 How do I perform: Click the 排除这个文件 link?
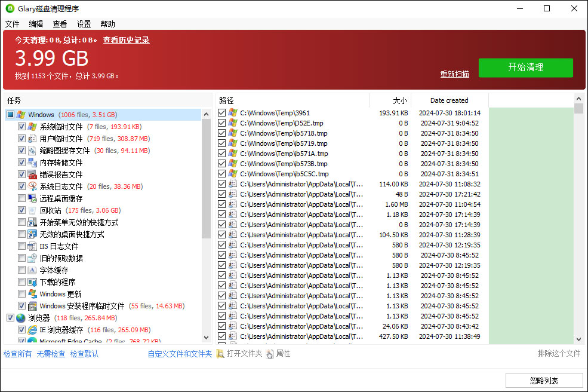[x=559, y=353]
